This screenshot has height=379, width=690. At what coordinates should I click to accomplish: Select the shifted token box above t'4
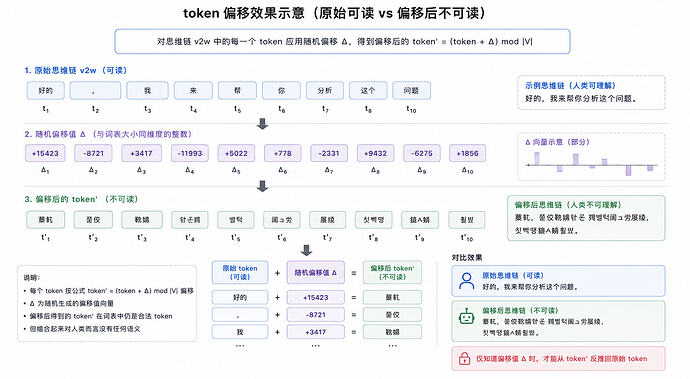click(x=190, y=220)
